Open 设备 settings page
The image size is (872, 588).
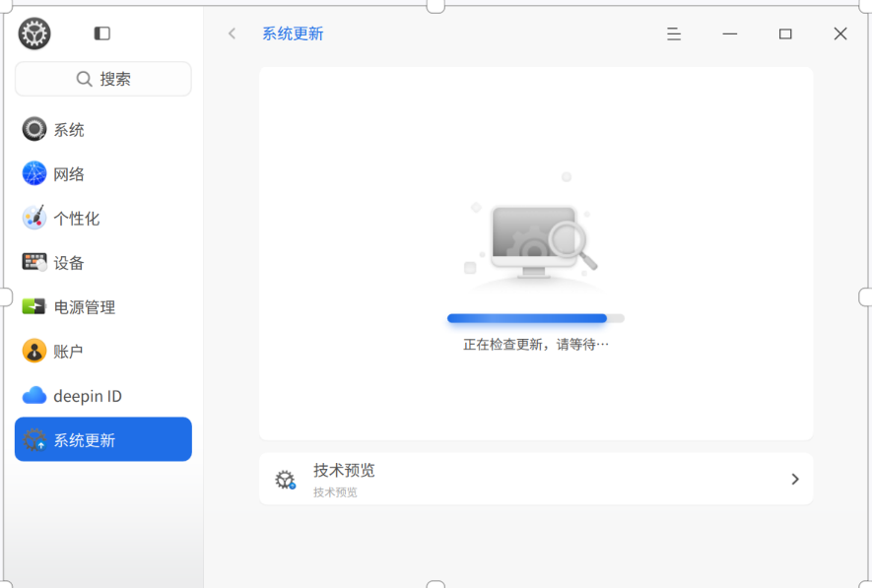[x=103, y=262]
